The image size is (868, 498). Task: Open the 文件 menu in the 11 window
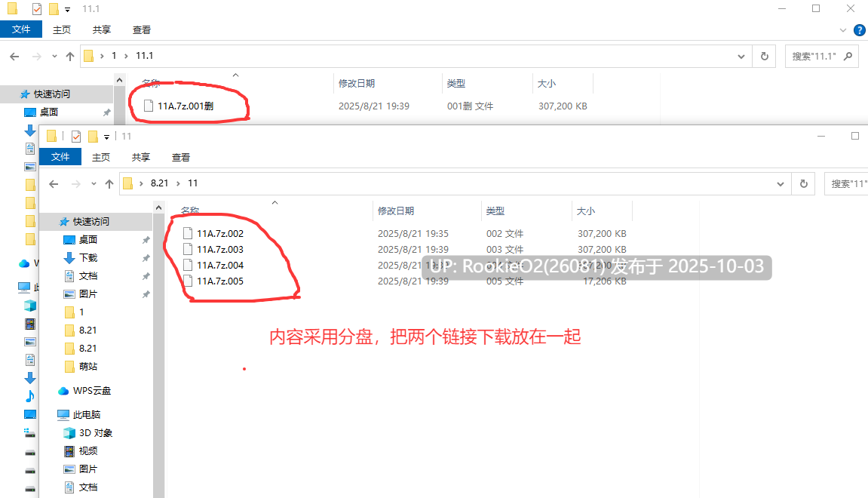(60, 157)
